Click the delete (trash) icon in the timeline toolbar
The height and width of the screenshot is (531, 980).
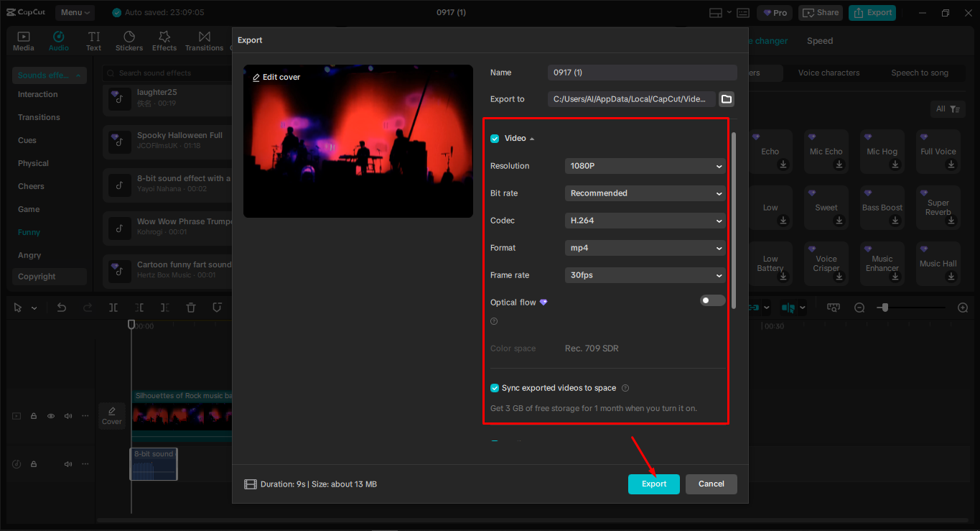[190, 308]
